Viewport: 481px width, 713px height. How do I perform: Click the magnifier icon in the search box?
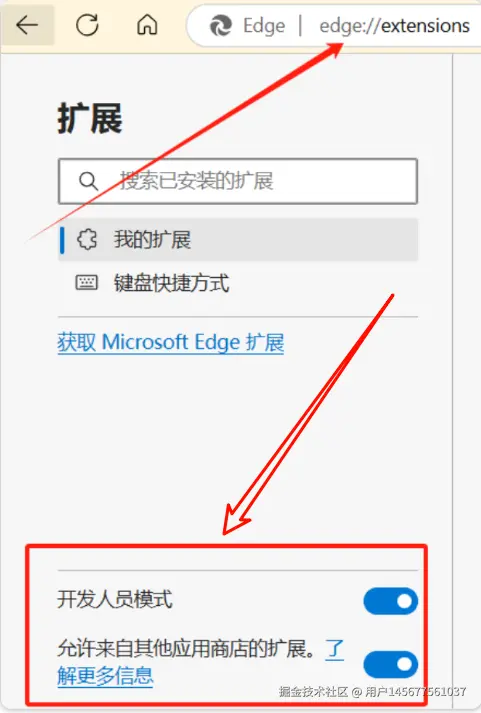pos(88,181)
